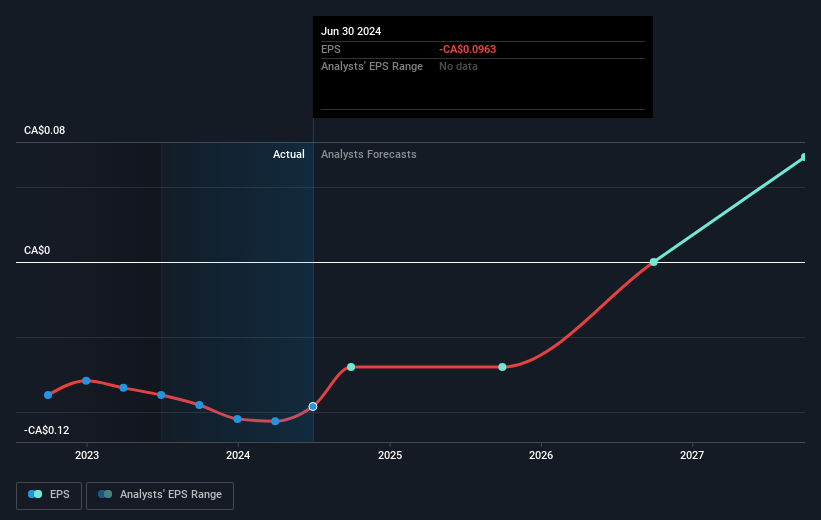Toggle the Analysts' EPS Range legend button
The width and height of the screenshot is (821, 520).
160,495
